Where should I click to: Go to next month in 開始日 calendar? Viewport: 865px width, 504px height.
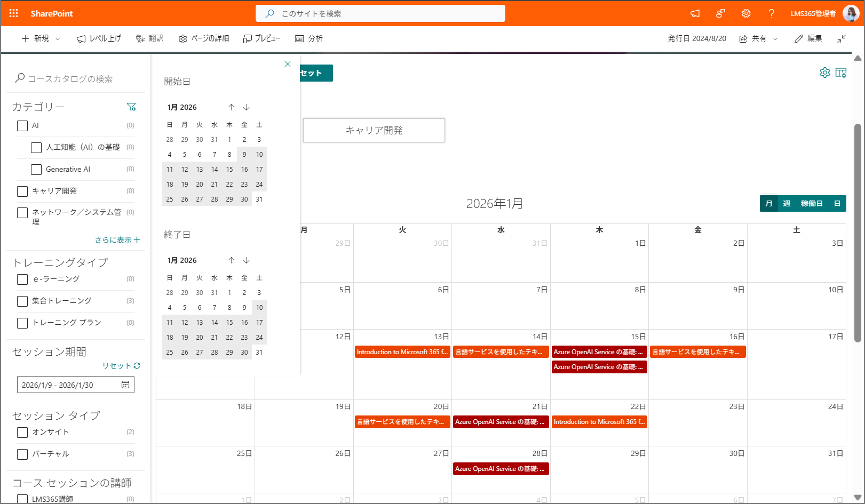pyautogui.click(x=246, y=107)
